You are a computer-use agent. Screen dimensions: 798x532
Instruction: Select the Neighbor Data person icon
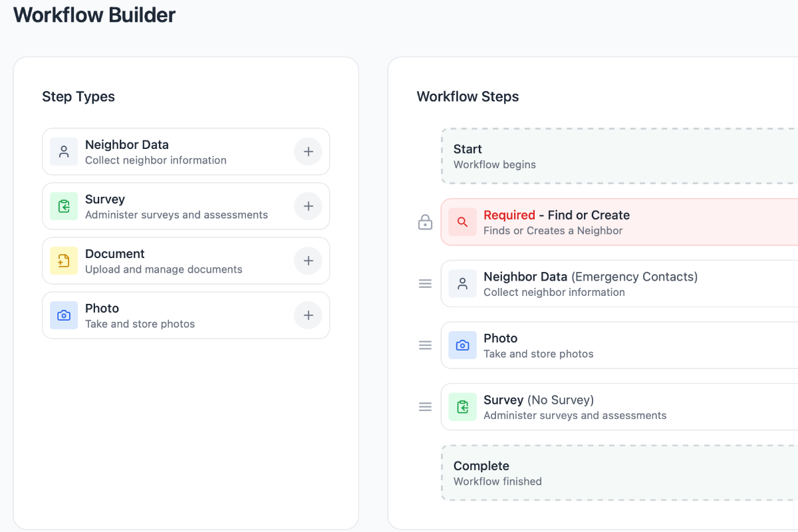[63, 151]
